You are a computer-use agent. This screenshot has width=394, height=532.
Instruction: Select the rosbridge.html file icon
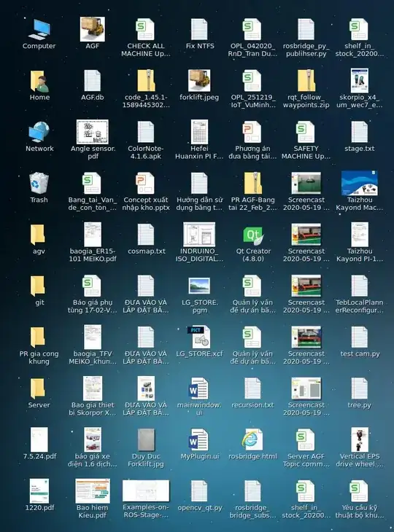[x=252, y=439]
